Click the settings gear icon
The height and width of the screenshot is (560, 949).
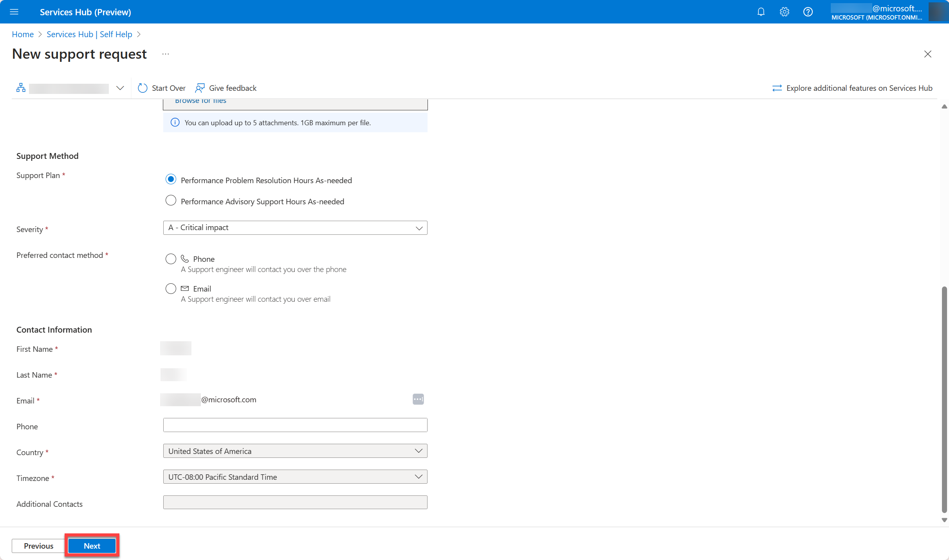point(785,12)
